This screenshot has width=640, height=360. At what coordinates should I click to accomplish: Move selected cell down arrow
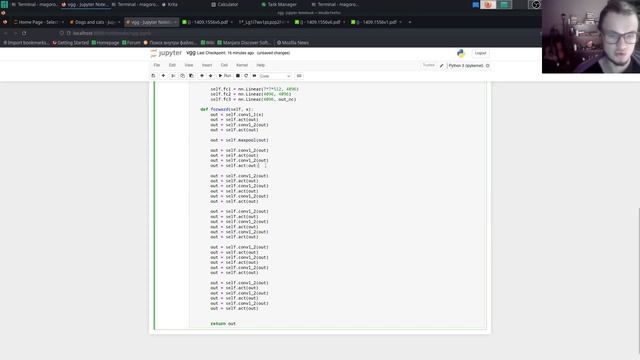coord(211,76)
